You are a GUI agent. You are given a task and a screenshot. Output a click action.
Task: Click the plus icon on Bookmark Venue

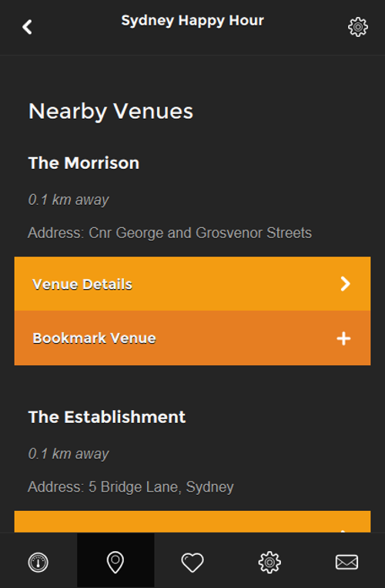tap(343, 338)
